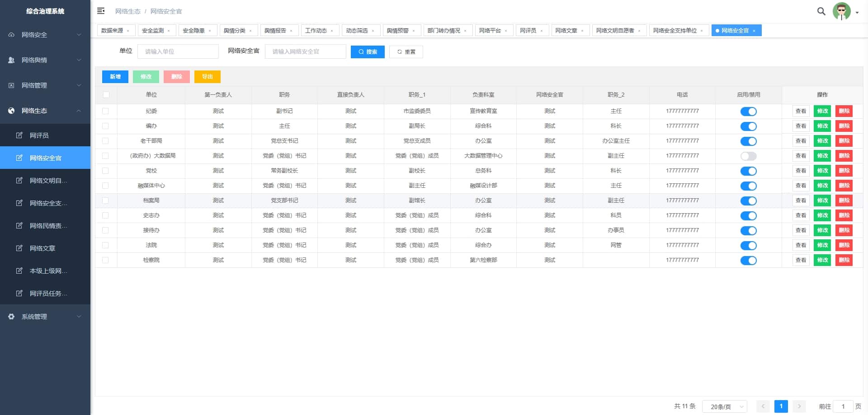The height and width of the screenshot is (415, 868).
Task: Close the 数据来源 tab with its x
Action: click(128, 31)
